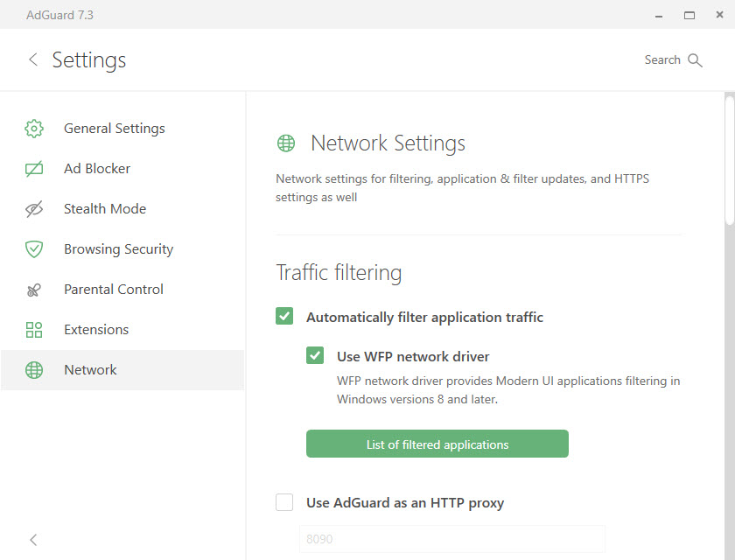Open General Settings section
Viewport: 735px width, 560px height.
pos(122,129)
